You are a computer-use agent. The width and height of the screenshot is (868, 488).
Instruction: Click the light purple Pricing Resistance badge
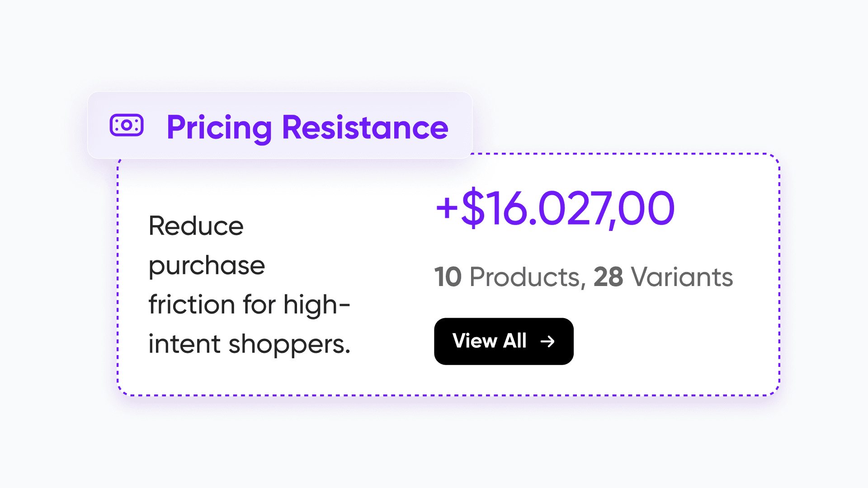pyautogui.click(x=280, y=125)
